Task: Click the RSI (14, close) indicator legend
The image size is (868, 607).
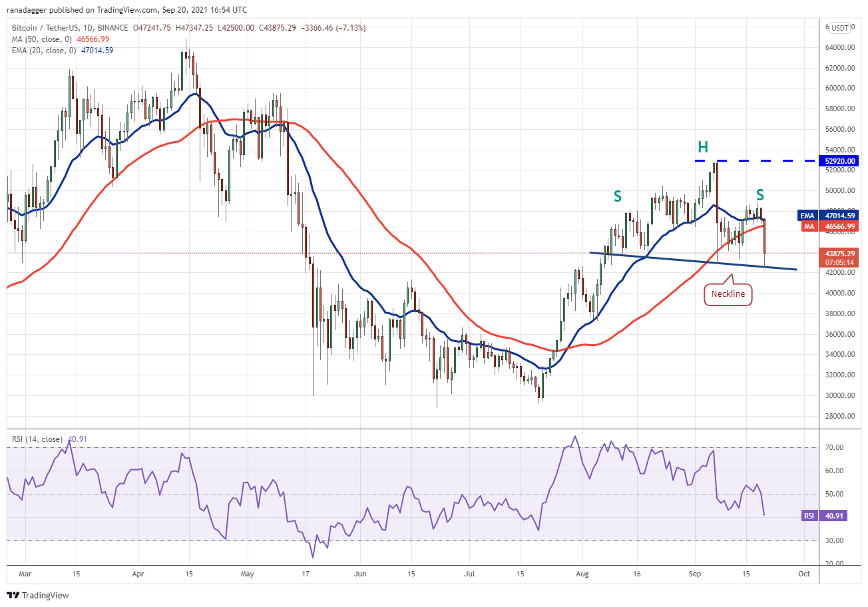Action: point(50,439)
